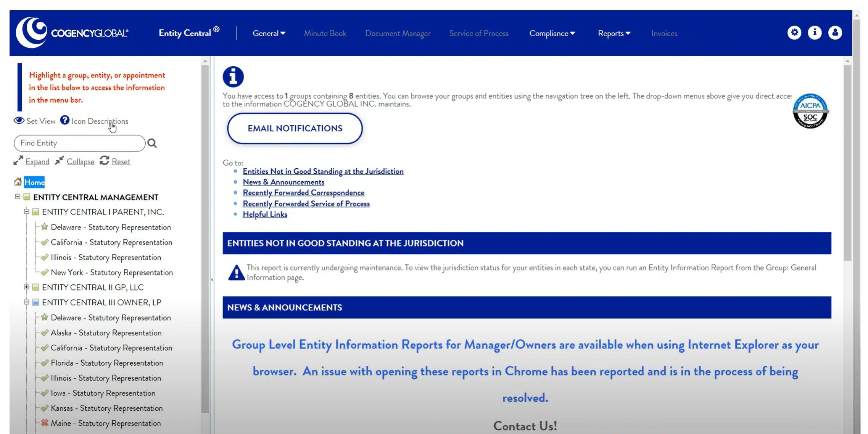The height and width of the screenshot is (434, 868).
Task: Open the Service of Process menu item
Action: [x=479, y=34]
